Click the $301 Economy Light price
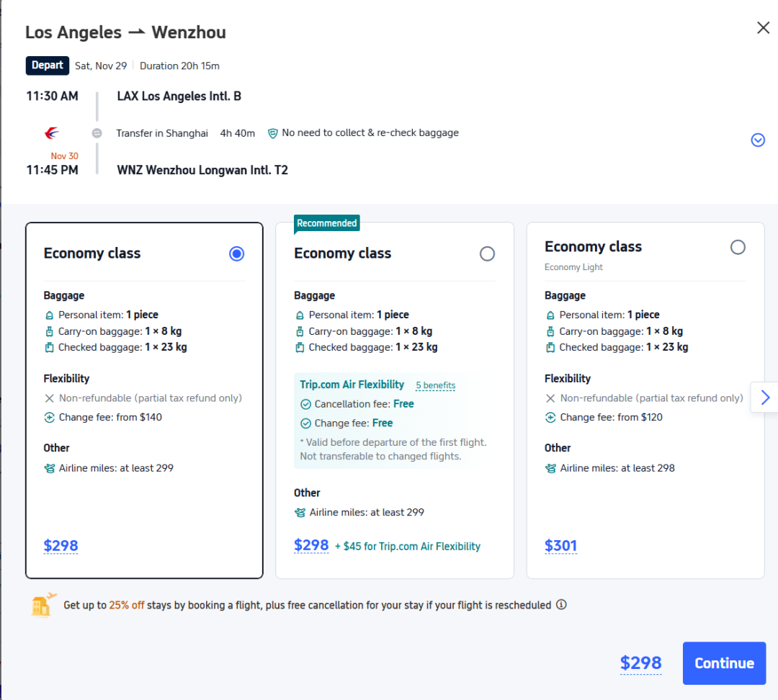 tap(560, 546)
